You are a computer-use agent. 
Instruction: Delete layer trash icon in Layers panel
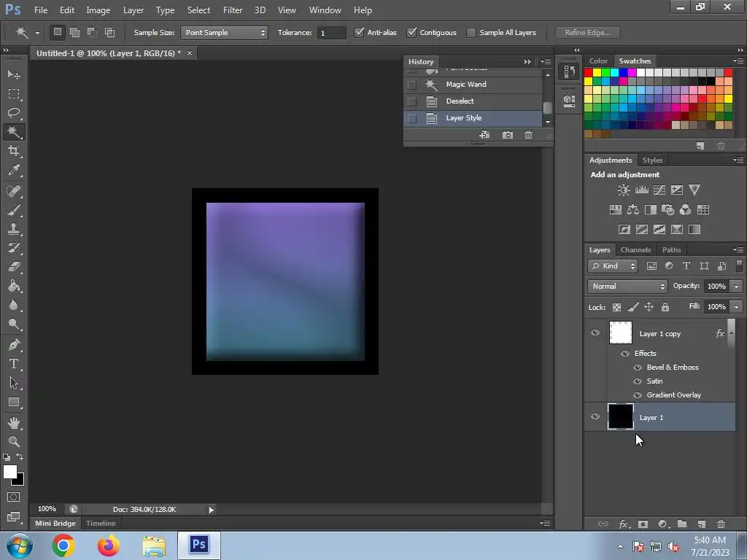pos(721,524)
